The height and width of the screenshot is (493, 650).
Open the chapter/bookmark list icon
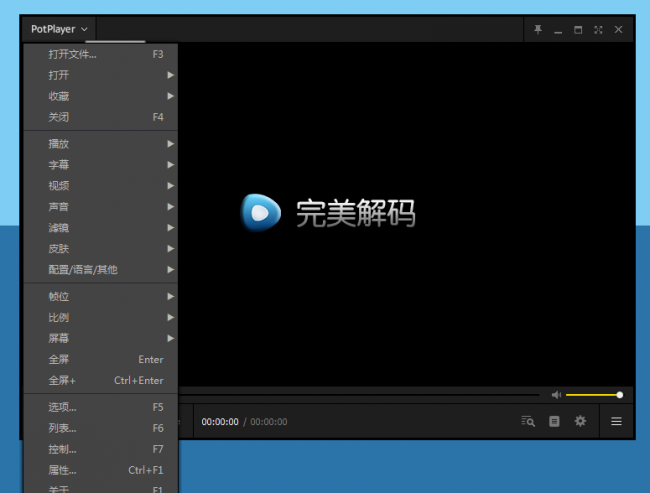pos(554,421)
